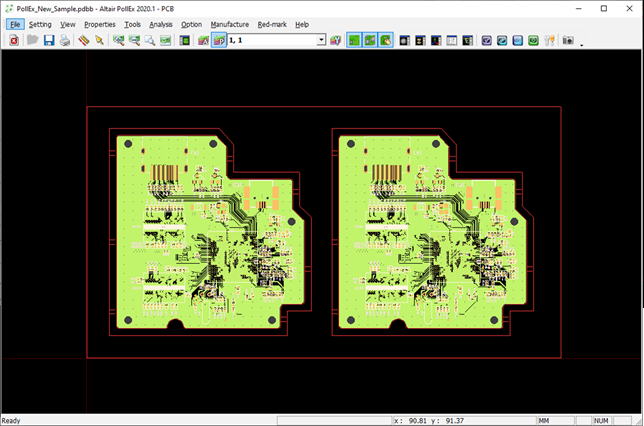Expand the layer dropdown showing 1, 1
The height and width of the screenshot is (426, 644).
pyautogui.click(x=321, y=40)
